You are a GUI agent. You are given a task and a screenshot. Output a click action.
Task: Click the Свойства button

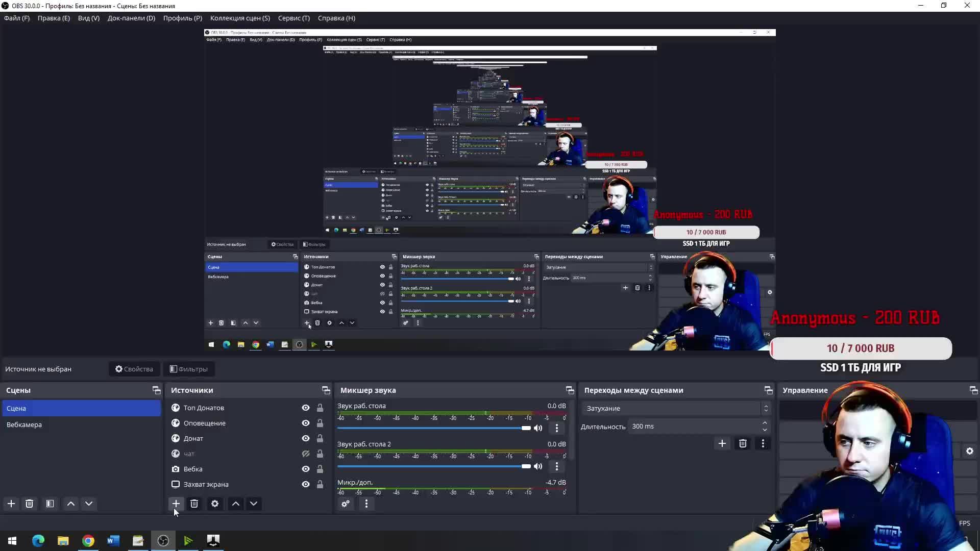pyautogui.click(x=134, y=369)
